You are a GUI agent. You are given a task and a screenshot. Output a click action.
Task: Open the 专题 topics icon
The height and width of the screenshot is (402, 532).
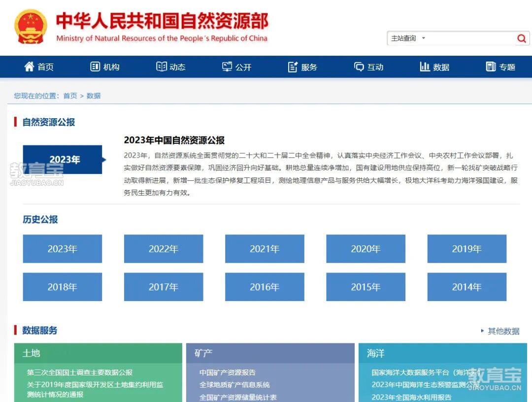(490, 67)
